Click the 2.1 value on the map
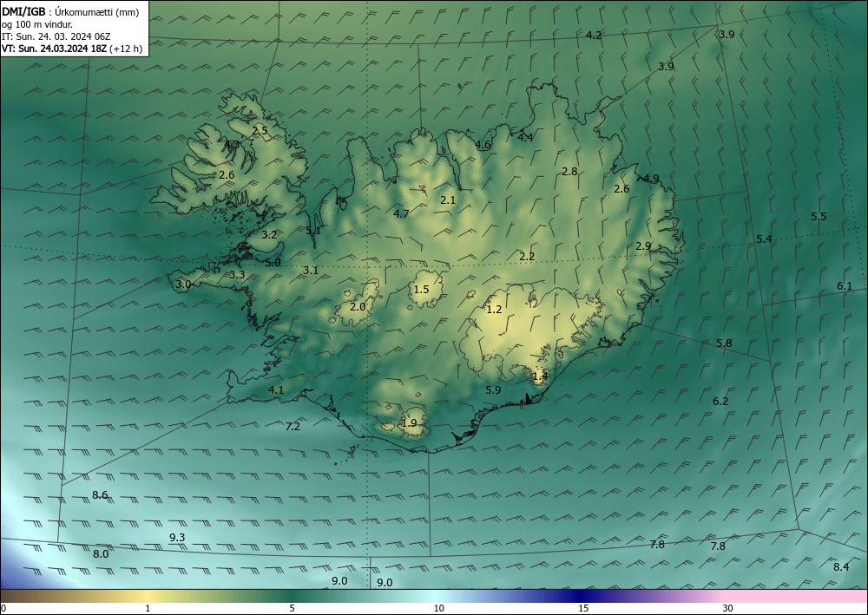 (447, 200)
